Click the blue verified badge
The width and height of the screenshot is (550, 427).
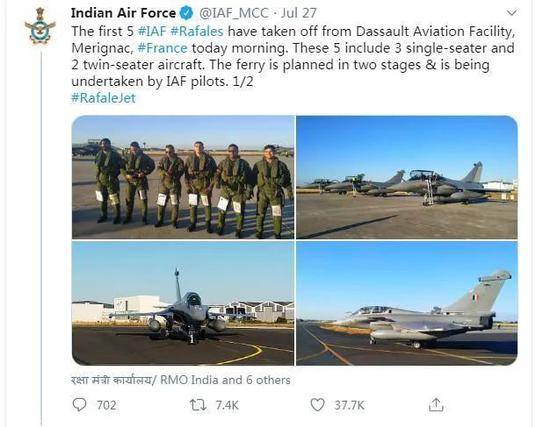pyautogui.click(x=186, y=13)
